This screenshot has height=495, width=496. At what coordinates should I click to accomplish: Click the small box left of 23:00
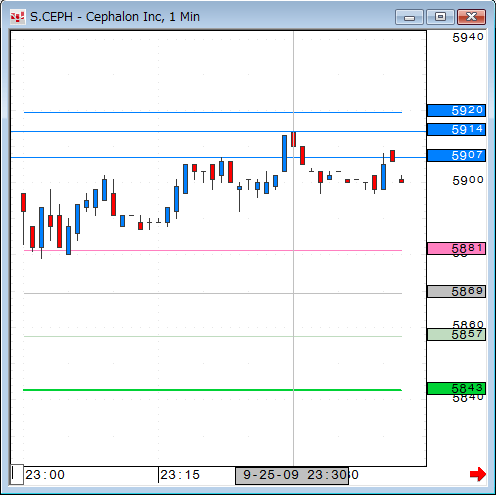pos(17,474)
